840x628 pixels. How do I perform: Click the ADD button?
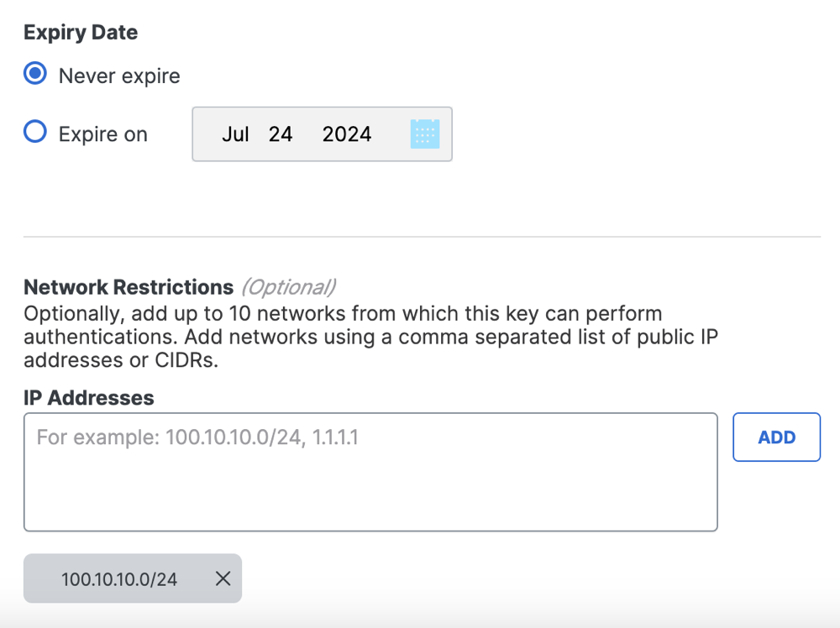pos(776,437)
